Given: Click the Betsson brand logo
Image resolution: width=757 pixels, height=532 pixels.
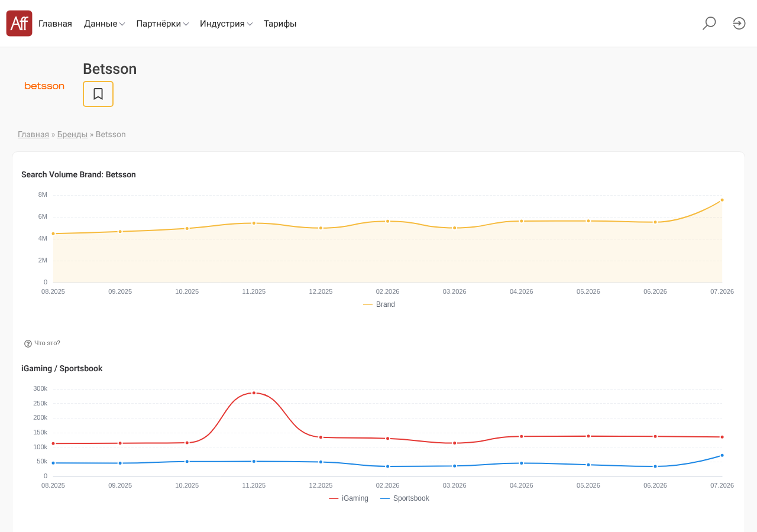Looking at the screenshot, I should [x=44, y=86].
